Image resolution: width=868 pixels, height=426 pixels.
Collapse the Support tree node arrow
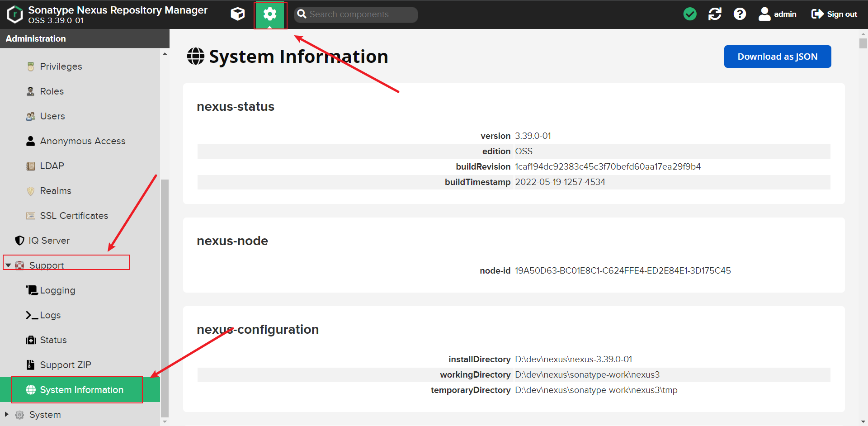coord(8,265)
